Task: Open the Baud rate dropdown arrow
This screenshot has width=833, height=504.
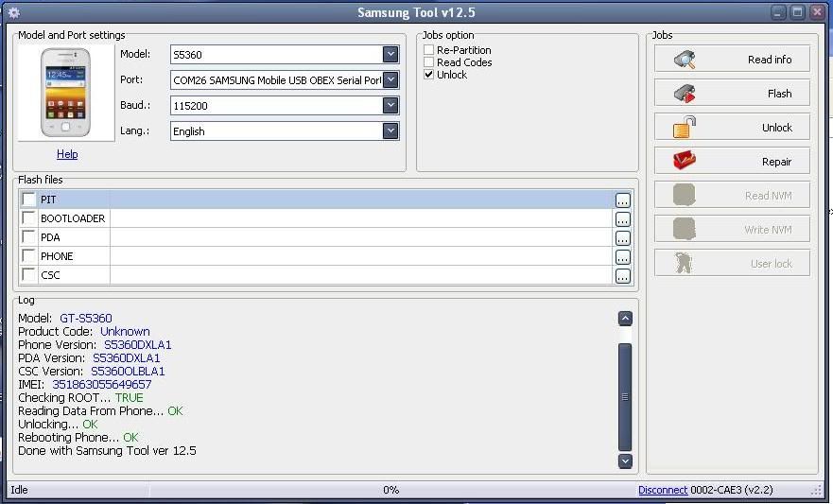Action: coord(390,105)
